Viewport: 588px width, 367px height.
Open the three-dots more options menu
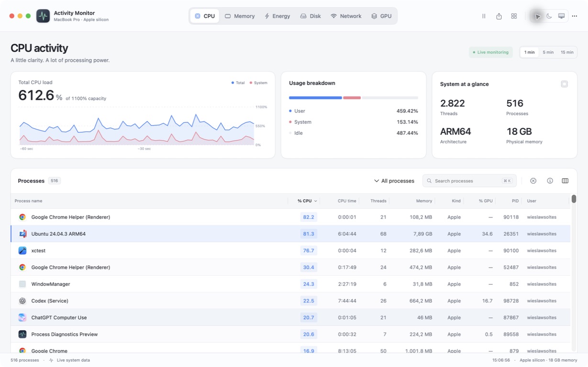(x=575, y=16)
